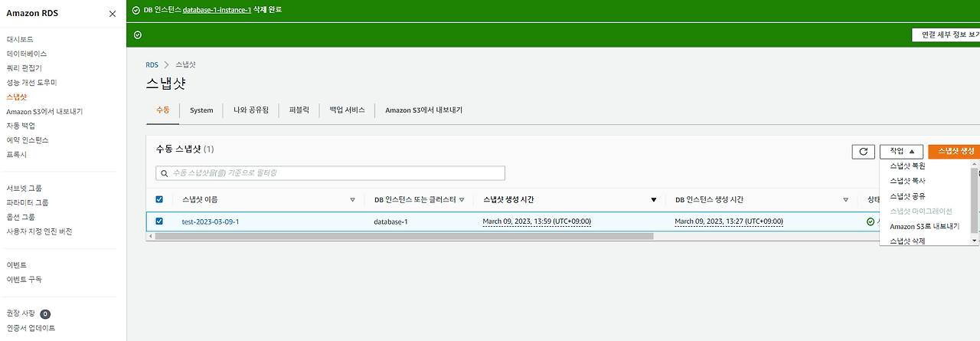Open 사용자 지정 엔진 버전 in sidebar

point(39,231)
